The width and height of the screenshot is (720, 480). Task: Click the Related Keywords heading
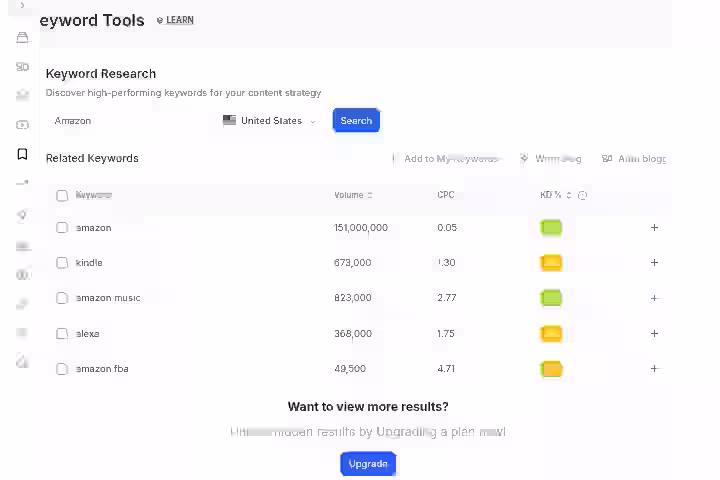[92, 158]
